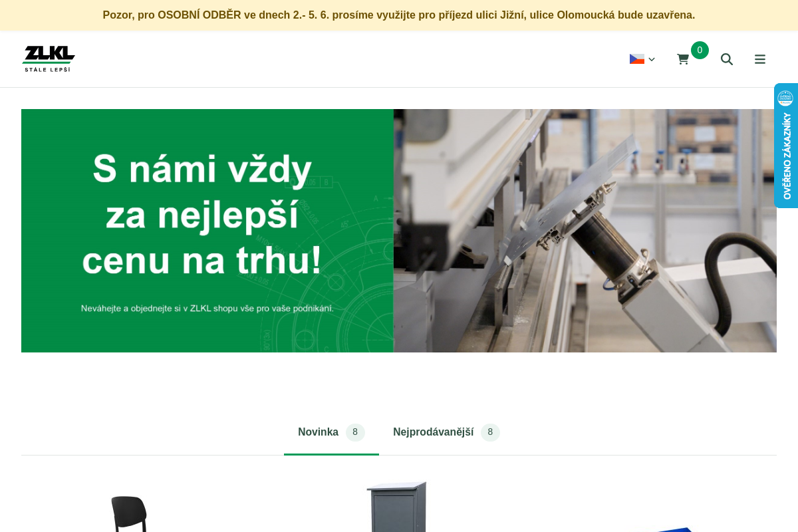Click the banner text 'Neváhejte a objednejte si'
This screenshot has width=798, height=532.
coord(207,309)
